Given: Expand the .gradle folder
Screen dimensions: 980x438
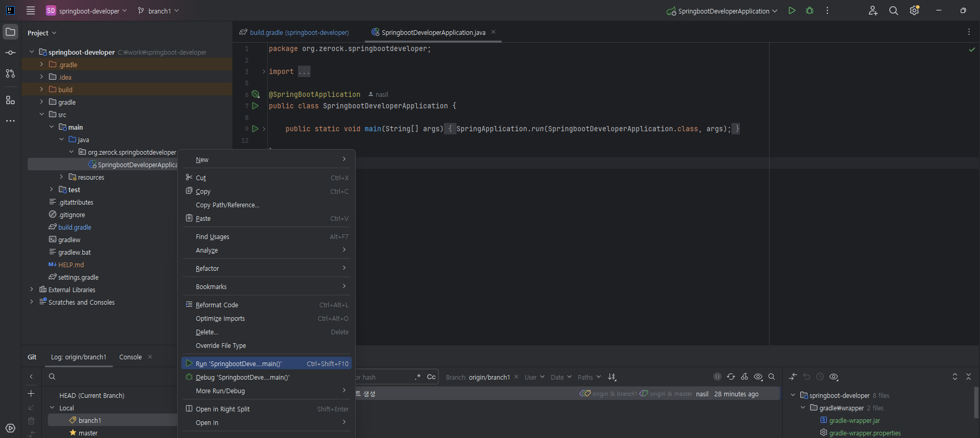Looking at the screenshot, I should click(42, 65).
